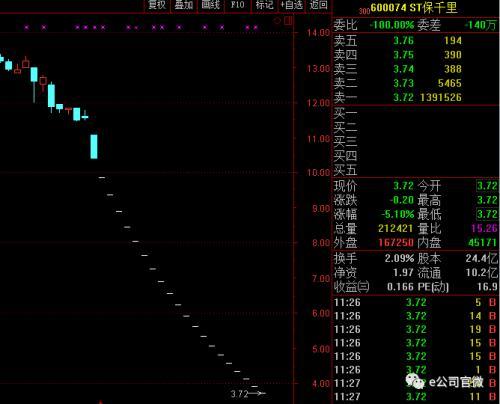The width and height of the screenshot is (500, 404).
Task: Click the large cyan candlestick near 11.00
Action: click(94, 146)
